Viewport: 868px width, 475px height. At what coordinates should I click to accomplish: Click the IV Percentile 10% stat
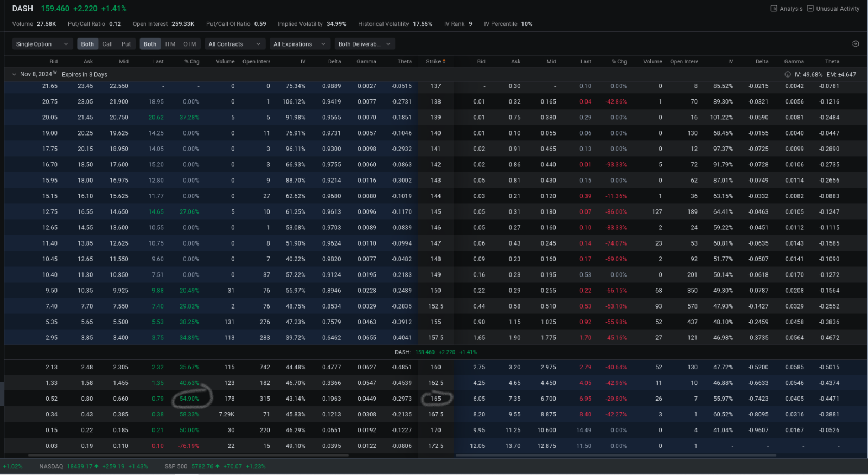click(x=508, y=24)
